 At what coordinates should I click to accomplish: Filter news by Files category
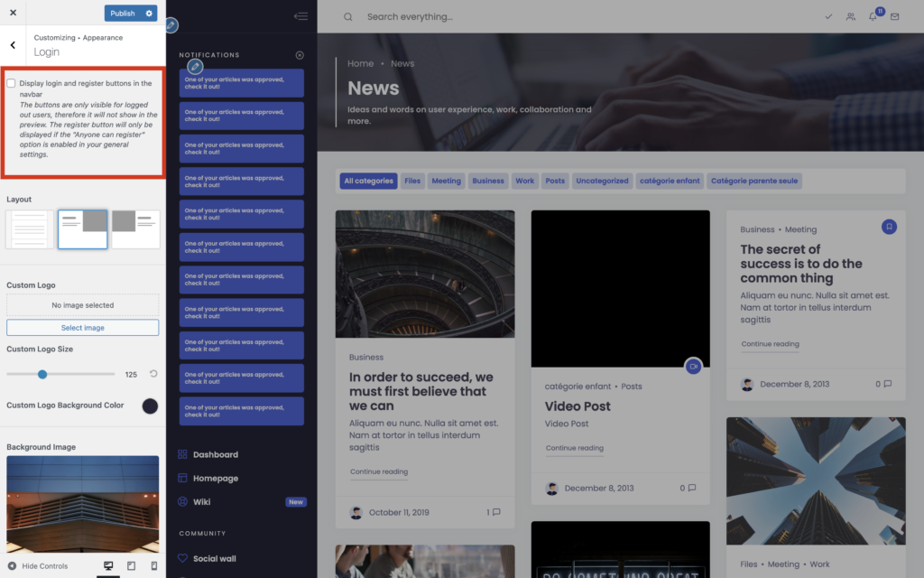pos(412,181)
